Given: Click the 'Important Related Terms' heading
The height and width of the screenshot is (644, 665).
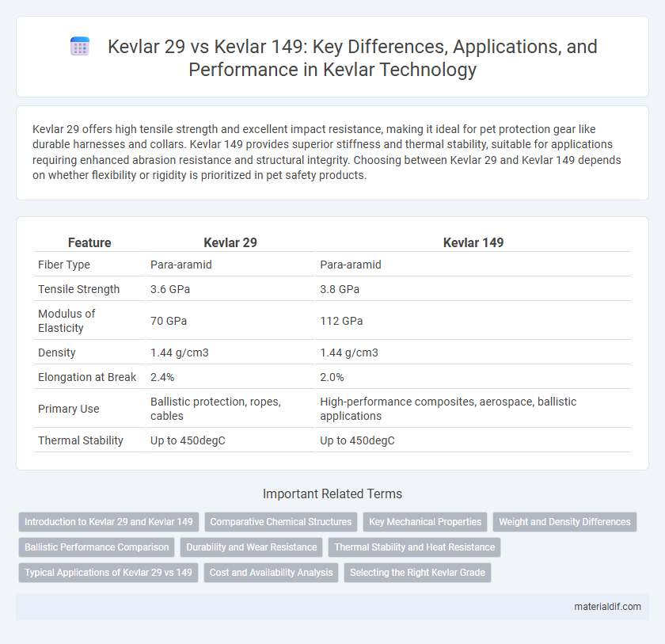Looking at the screenshot, I should tap(332, 493).
